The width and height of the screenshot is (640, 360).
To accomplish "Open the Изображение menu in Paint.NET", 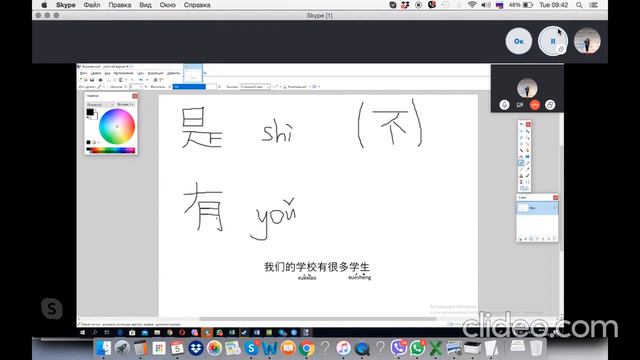I will click(124, 73).
